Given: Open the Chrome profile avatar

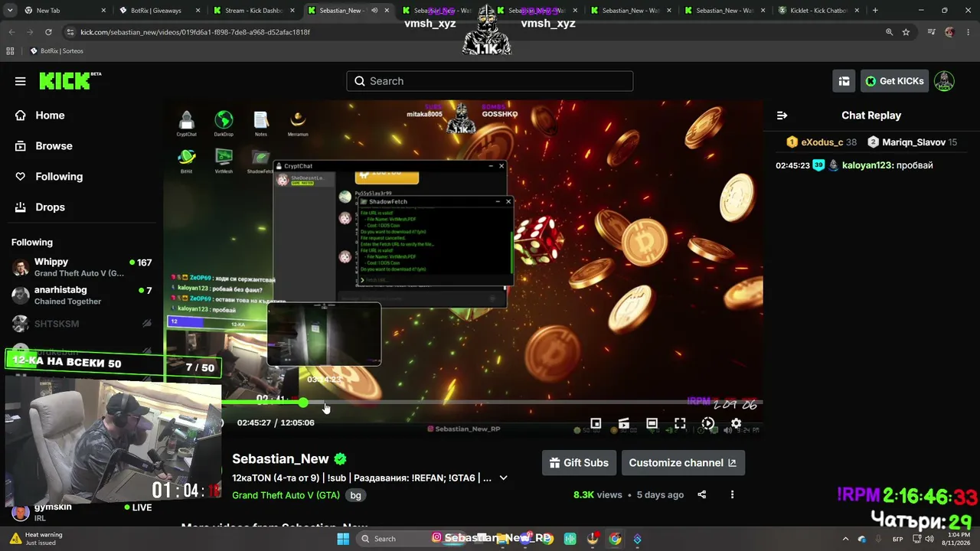Looking at the screenshot, I should pos(949,32).
